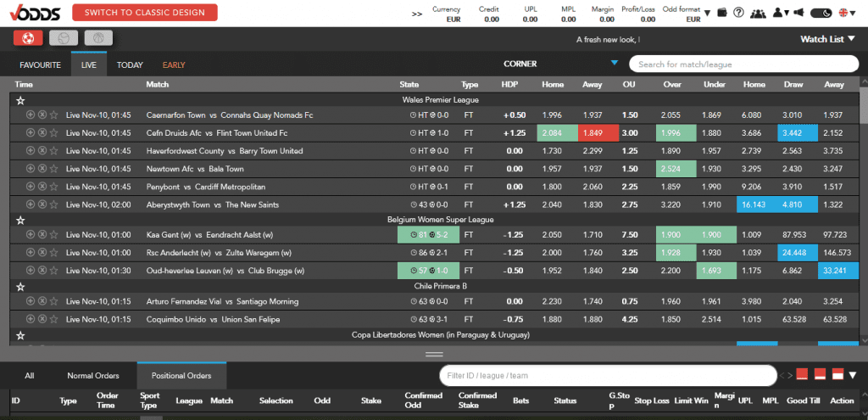This screenshot has width=868, height=420.
Task: Click plus icon for Caernarfon Town match
Action: coord(31,115)
